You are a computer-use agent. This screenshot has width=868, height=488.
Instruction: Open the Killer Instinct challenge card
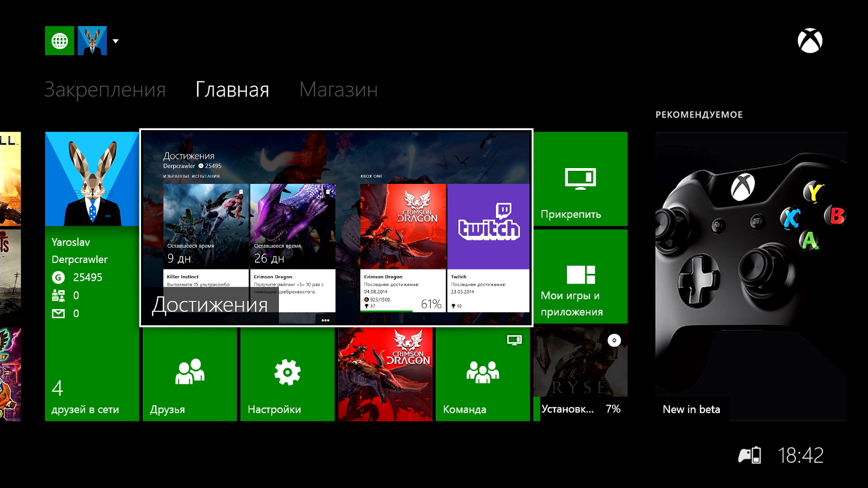[x=206, y=248]
